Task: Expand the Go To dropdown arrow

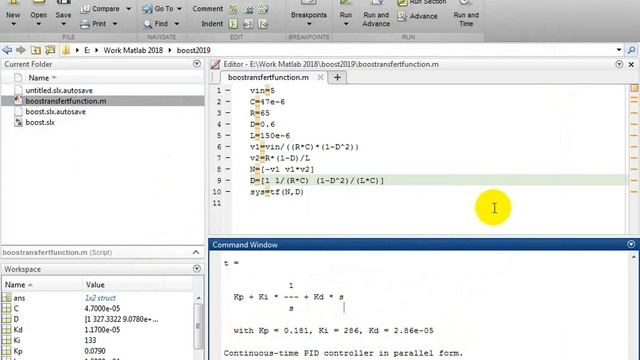Action: point(179,9)
